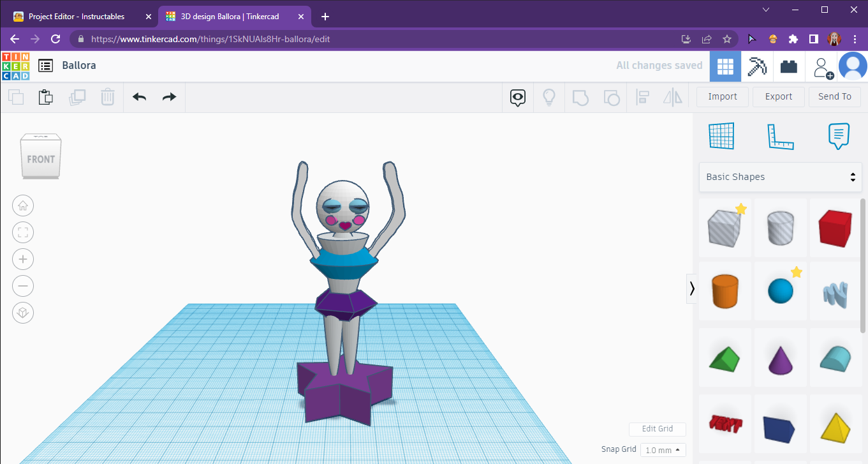Toggle orthographic view on the left sidebar
This screenshot has width=868, height=464.
click(23, 313)
